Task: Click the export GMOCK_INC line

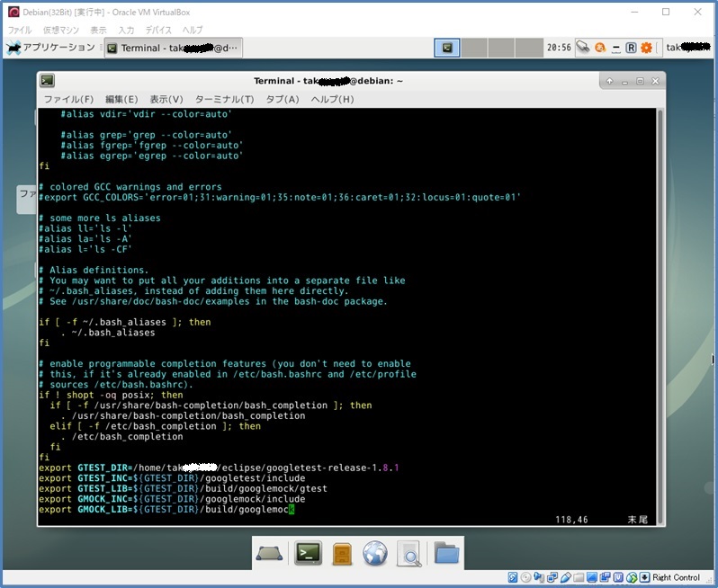Action: coord(172,499)
